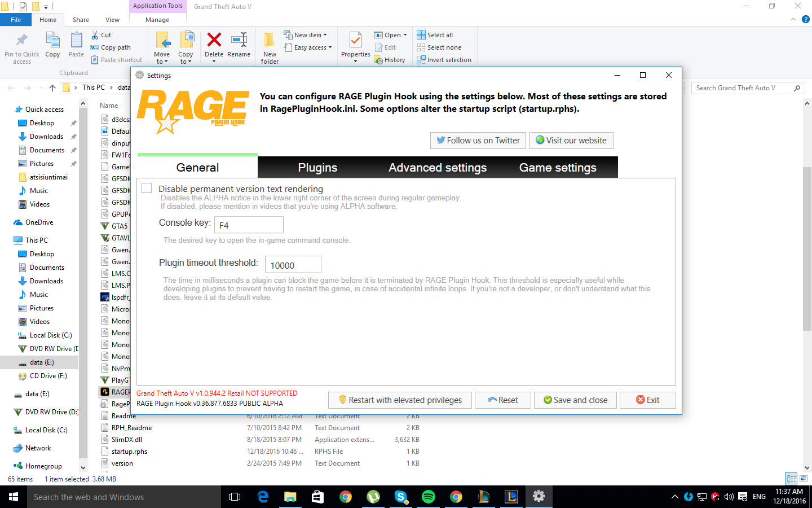
Task: Open the Game settings tab
Action: [558, 168]
